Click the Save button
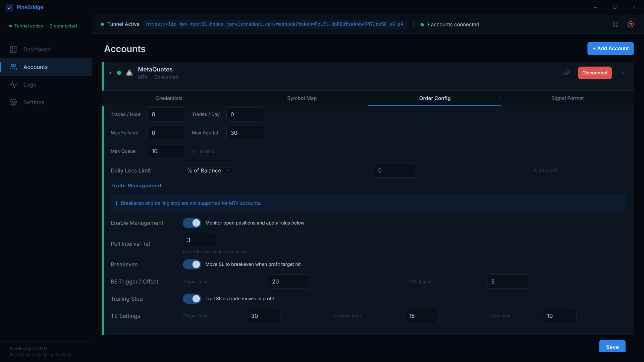This screenshot has width=644, height=362. coord(612,347)
